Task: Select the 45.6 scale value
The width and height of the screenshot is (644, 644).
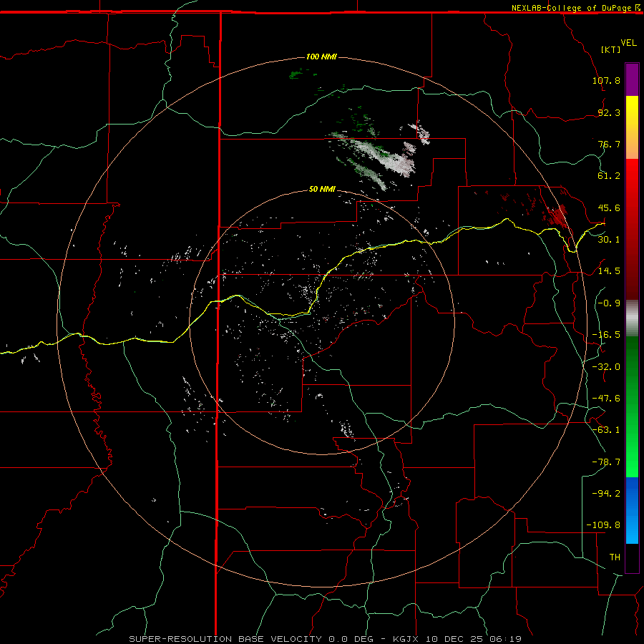Action: [609, 208]
